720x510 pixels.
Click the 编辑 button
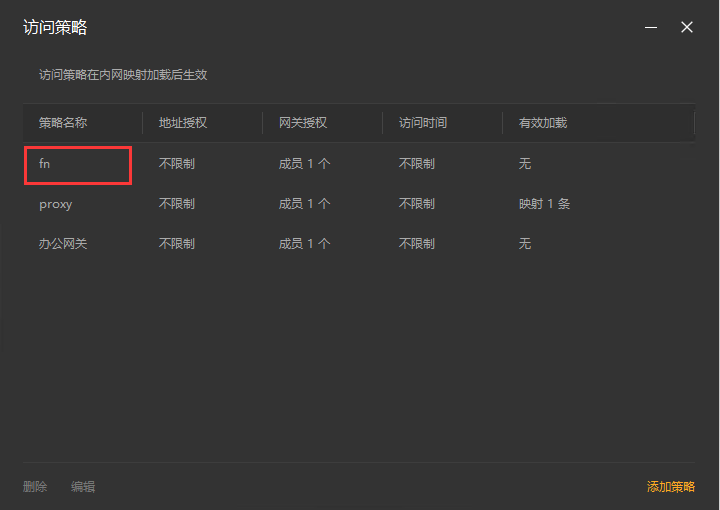point(83,487)
